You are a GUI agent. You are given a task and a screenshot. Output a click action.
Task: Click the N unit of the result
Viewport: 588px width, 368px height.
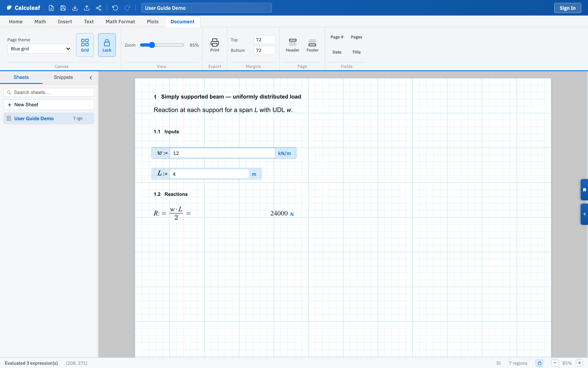[x=292, y=214]
